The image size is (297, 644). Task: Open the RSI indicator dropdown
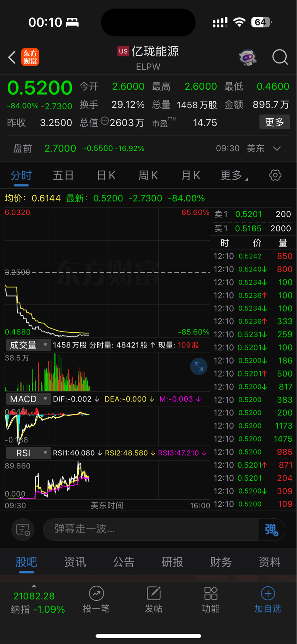(29, 453)
